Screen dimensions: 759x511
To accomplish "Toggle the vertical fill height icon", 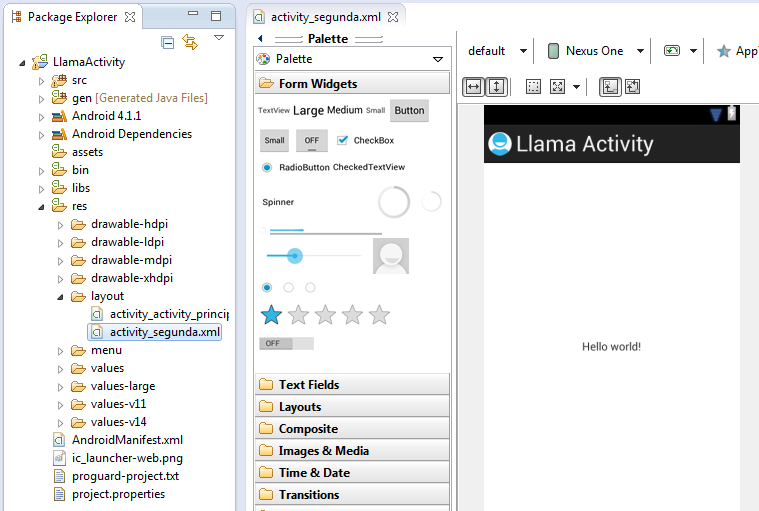I will (x=496, y=87).
